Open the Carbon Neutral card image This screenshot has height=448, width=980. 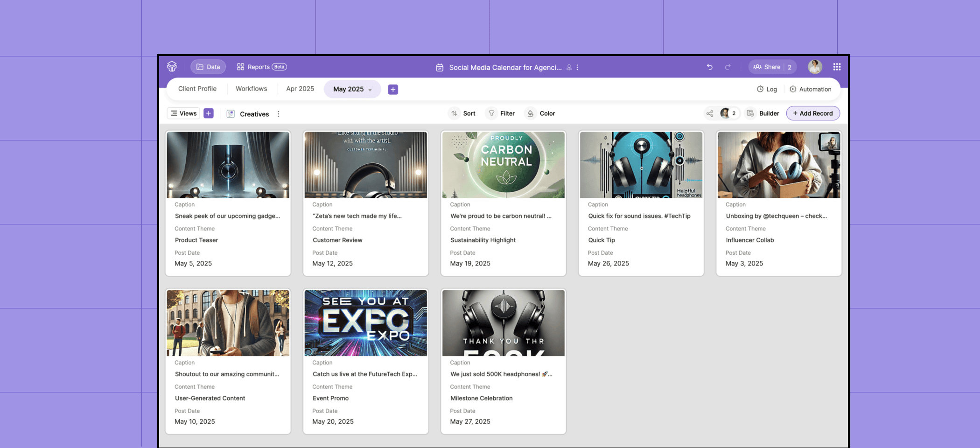click(x=504, y=165)
